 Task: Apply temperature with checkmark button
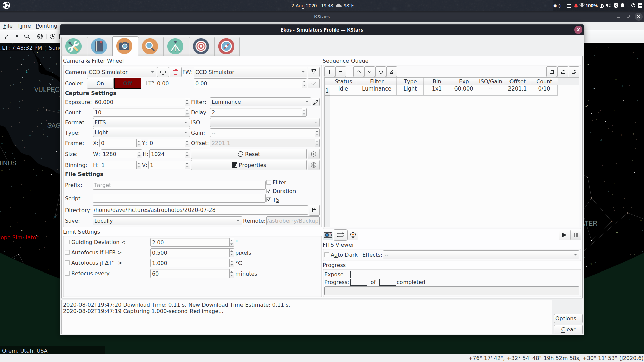coord(314,83)
